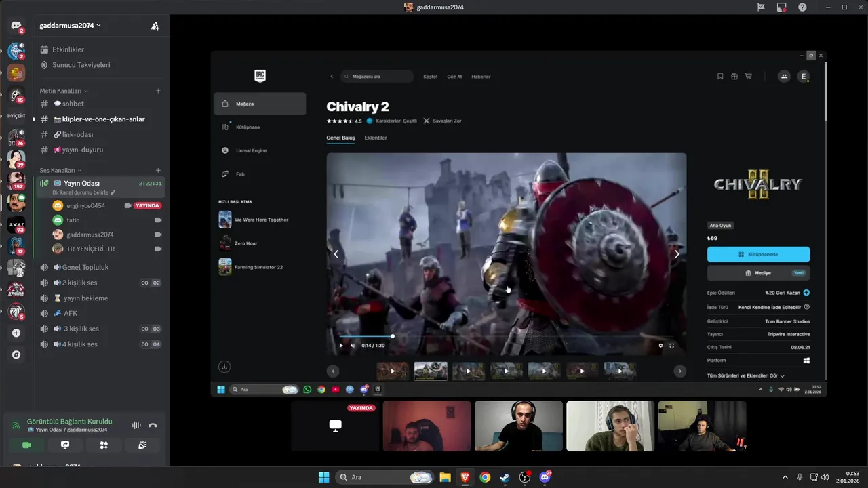Click add a server plus icon

point(16,333)
